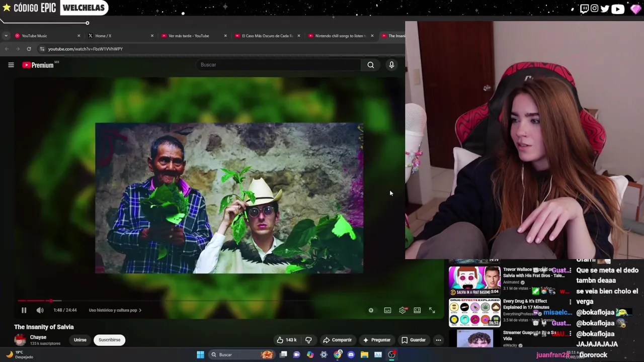
Task: Switch to theater mode view
Action: tap(417, 310)
